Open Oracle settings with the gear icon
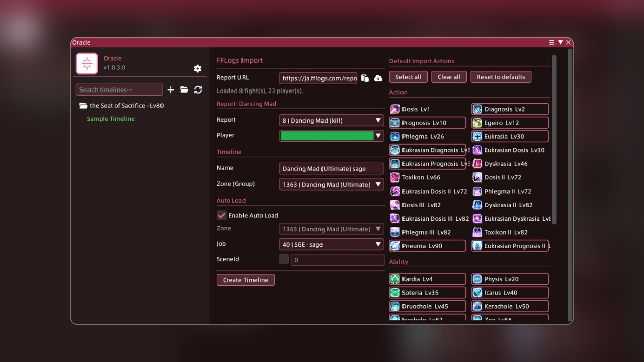 coord(197,69)
